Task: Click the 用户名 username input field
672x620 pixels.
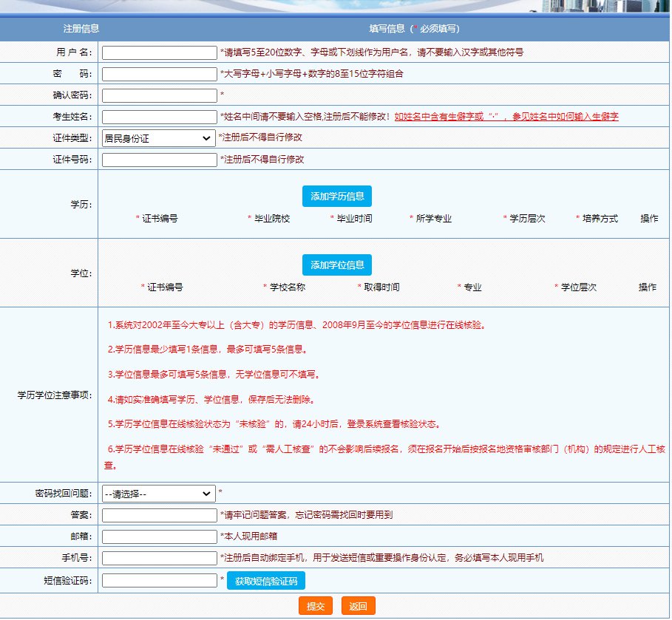Action: click(x=159, y=52)
